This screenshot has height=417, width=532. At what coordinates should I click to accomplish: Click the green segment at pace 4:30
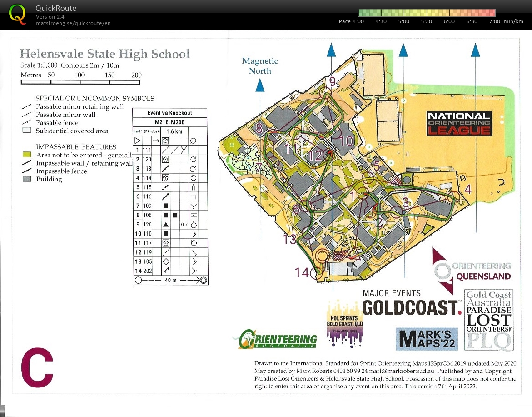(x=381, y=13)
